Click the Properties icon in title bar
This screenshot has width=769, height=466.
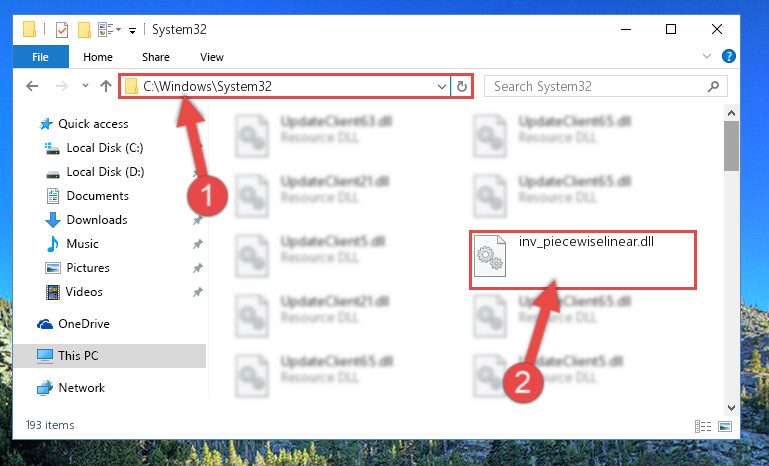(x=62, y=30)
